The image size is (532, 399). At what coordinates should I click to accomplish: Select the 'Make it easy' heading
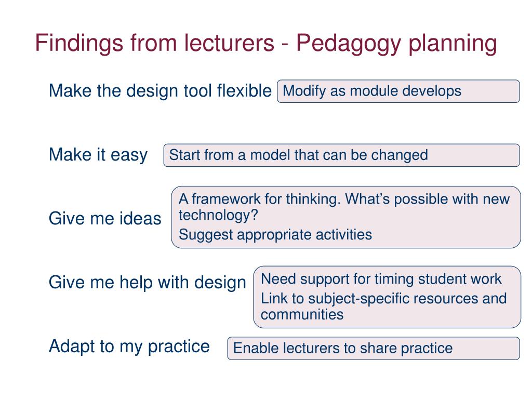pyautogui.click(x=98, y=155)
